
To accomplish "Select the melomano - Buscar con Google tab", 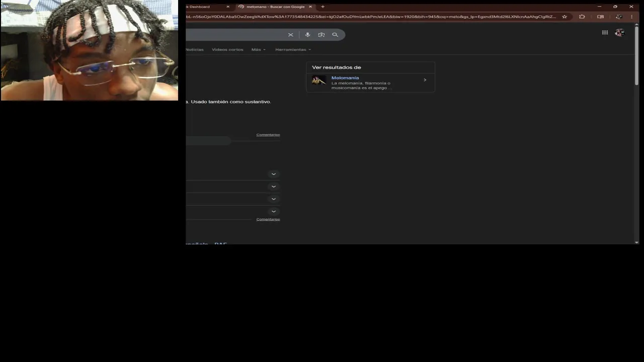I will click(x=274, y=7).
